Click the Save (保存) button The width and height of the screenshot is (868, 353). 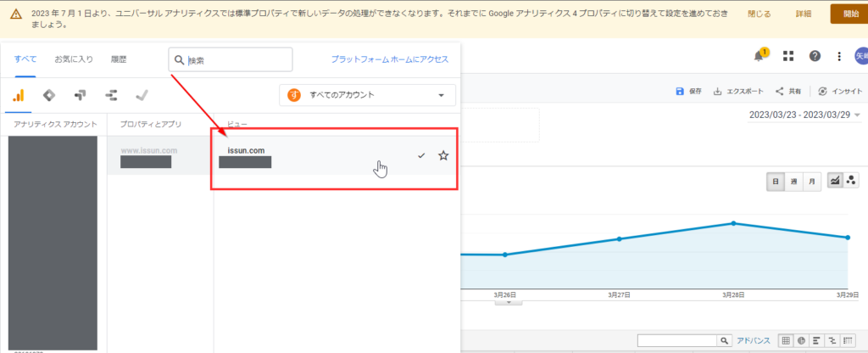688,92
